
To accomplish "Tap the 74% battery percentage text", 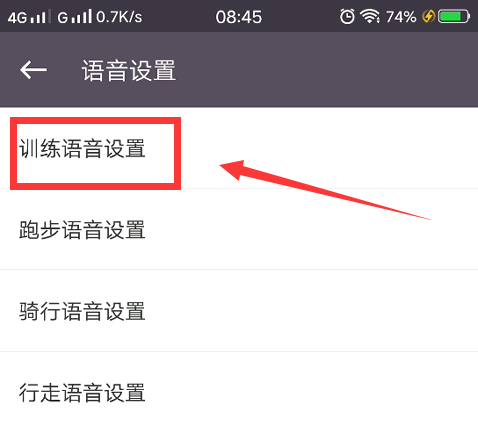I will pyautogui.click(x=401, y=17).
